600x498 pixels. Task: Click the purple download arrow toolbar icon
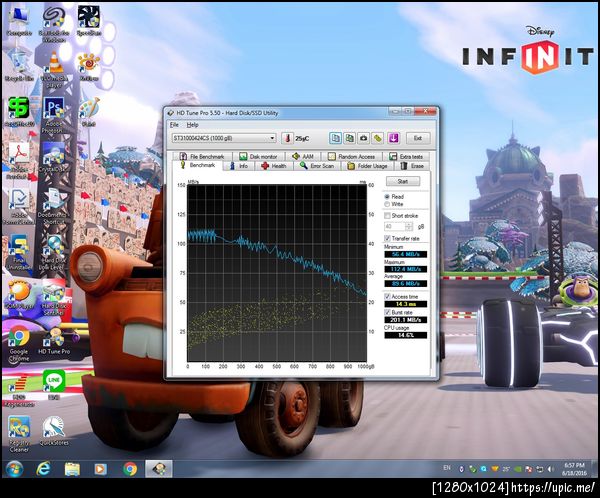point(393,138)
